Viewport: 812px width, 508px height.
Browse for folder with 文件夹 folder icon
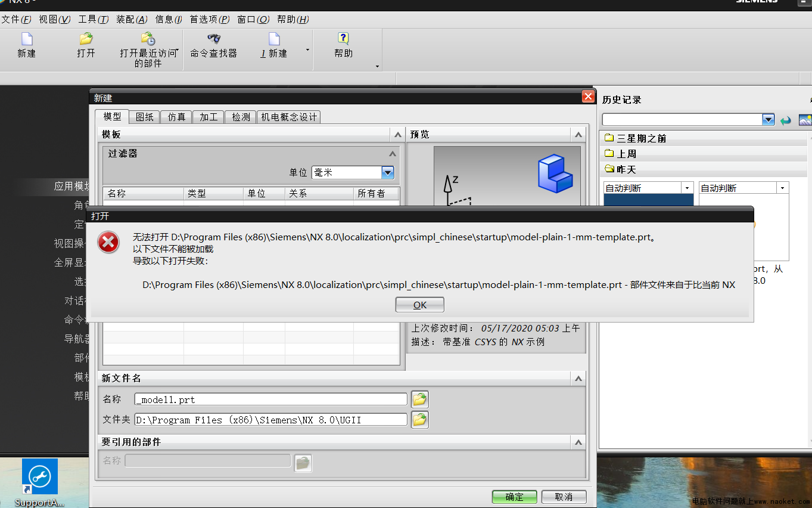click(x=420, y=420)
